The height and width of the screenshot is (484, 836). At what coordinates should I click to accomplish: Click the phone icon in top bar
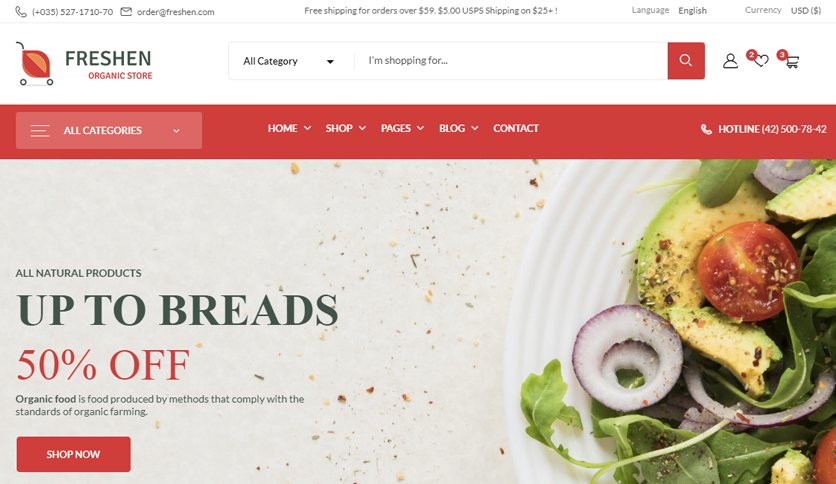point(21,11)
